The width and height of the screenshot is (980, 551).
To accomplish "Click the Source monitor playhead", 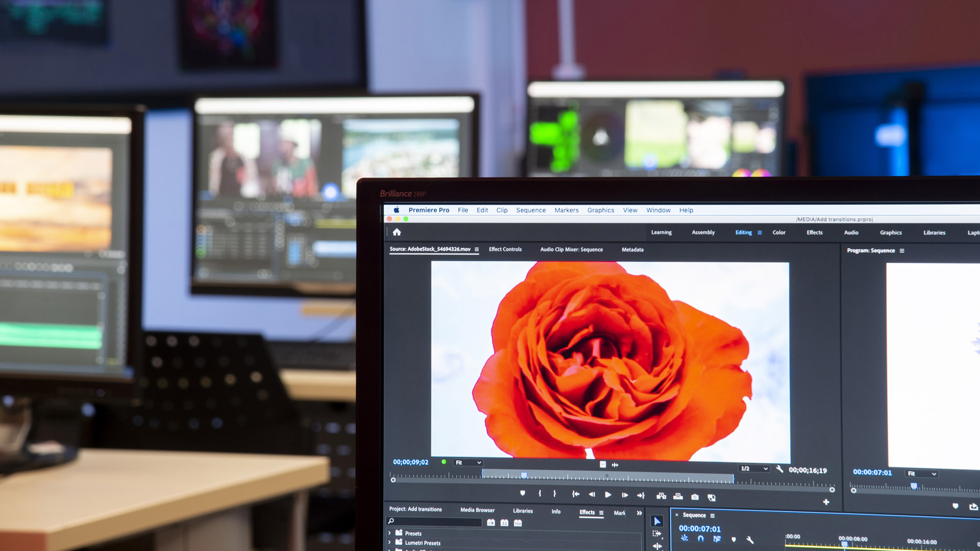I will 524,475.
